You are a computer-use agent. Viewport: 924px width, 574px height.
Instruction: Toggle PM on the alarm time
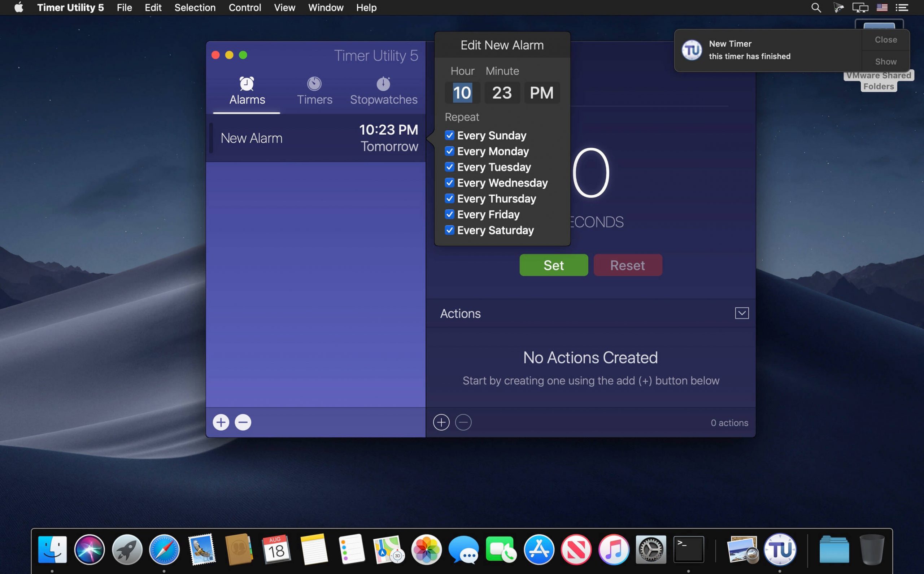(541, 92)
